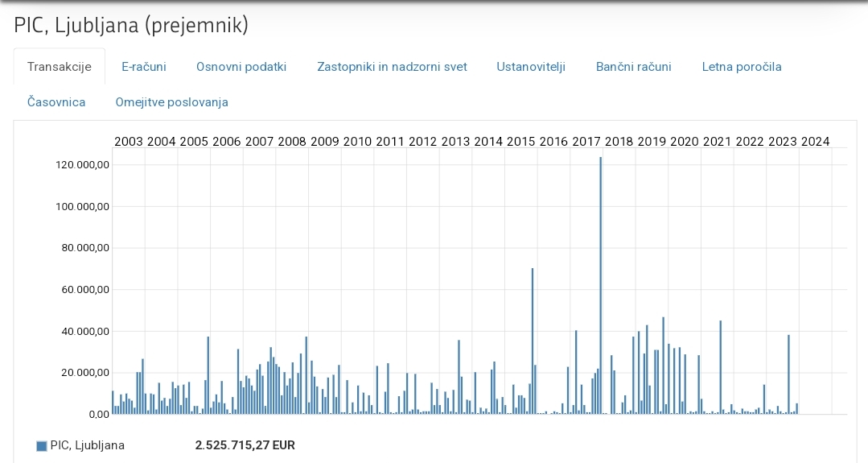Image resolution: width=868 pixels, height=463 pixels.
Task: Click the PIC, Ljubljana (prejemnik) heading
Action: [x=131, y=25]
